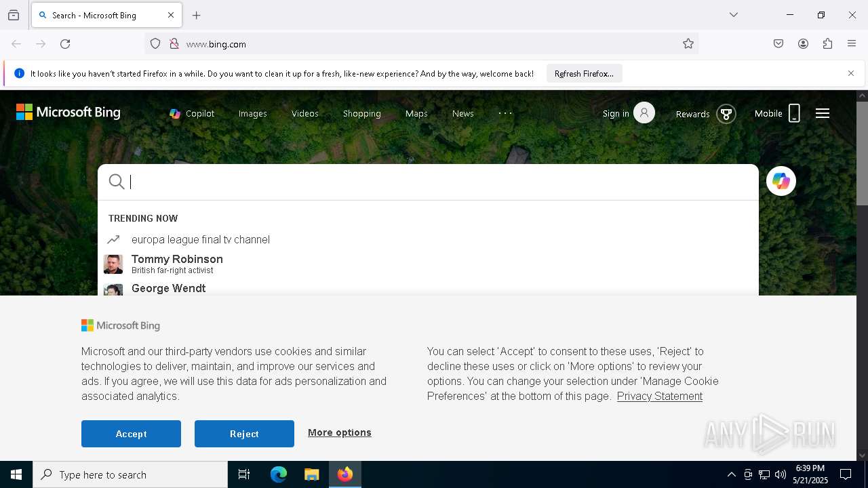Go back to the previous page
The image size is (868, 488).
(x=16, y=44)
